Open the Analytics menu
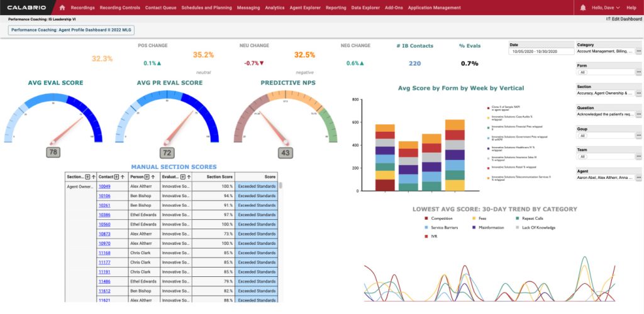 pos(274,8)
